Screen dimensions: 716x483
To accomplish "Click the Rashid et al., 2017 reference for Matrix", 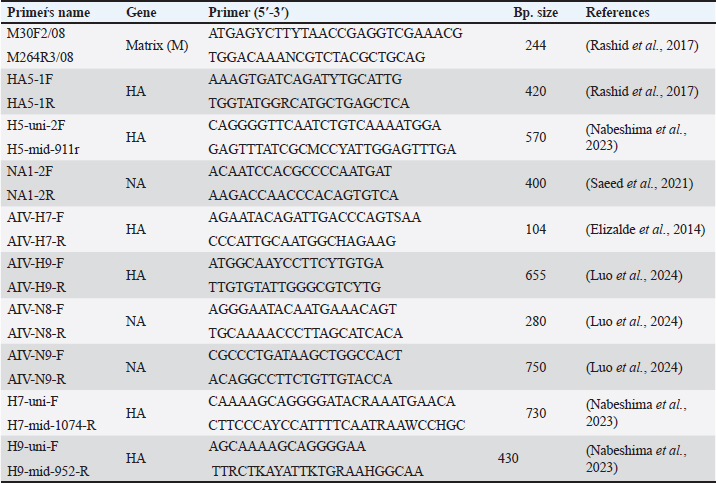I will click(x=642, y=46).
